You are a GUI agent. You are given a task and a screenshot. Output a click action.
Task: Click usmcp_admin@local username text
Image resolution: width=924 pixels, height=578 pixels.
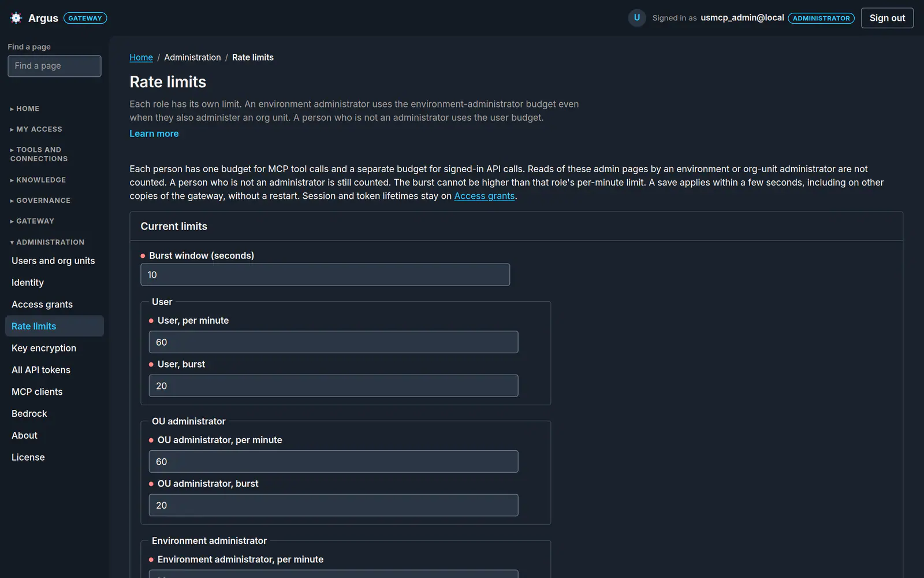click(742, 18)
